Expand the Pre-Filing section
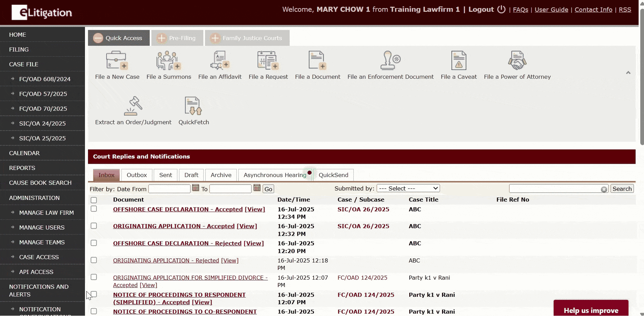Viewport: 644px width, 316px height. [177, 38]
